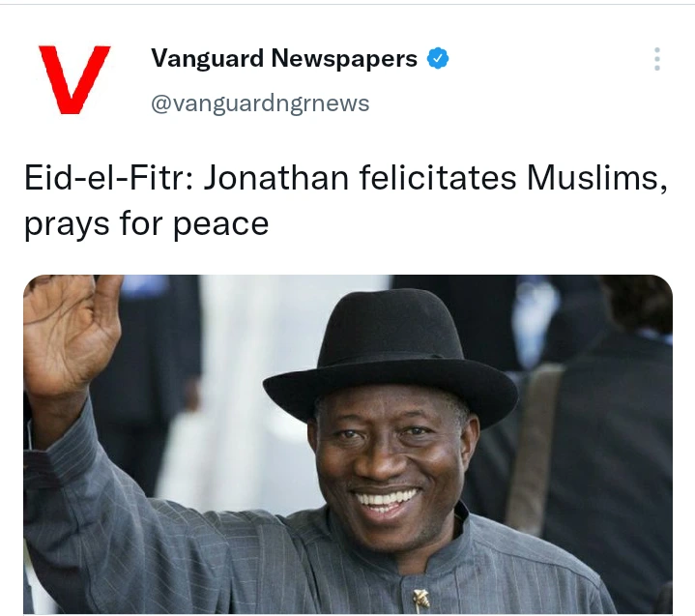Click the word "Muslims," in the tweet
Viewport: 695px width, 616px height.
pyautogui.click(x=596, y=178)
